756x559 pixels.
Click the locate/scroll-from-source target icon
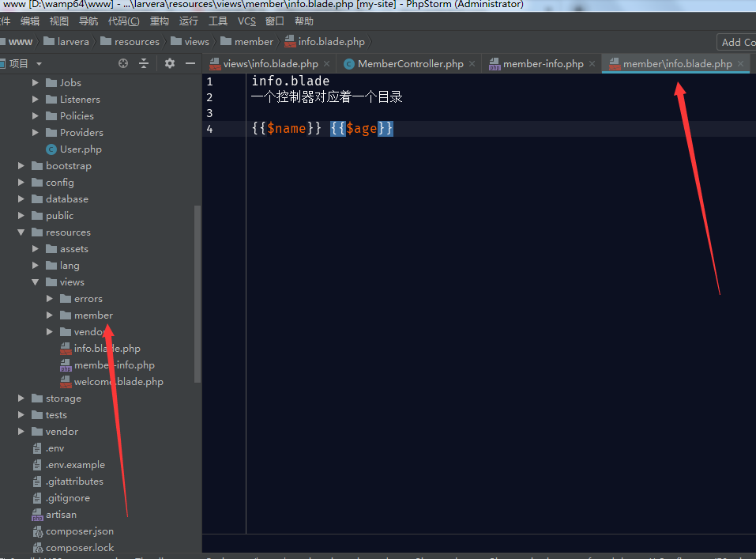click(123, 63)
